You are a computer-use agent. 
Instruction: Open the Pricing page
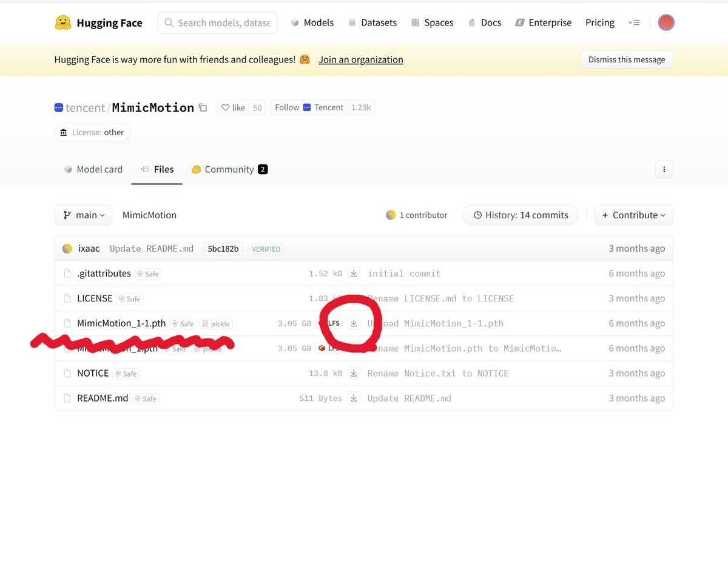click(600, 22)
